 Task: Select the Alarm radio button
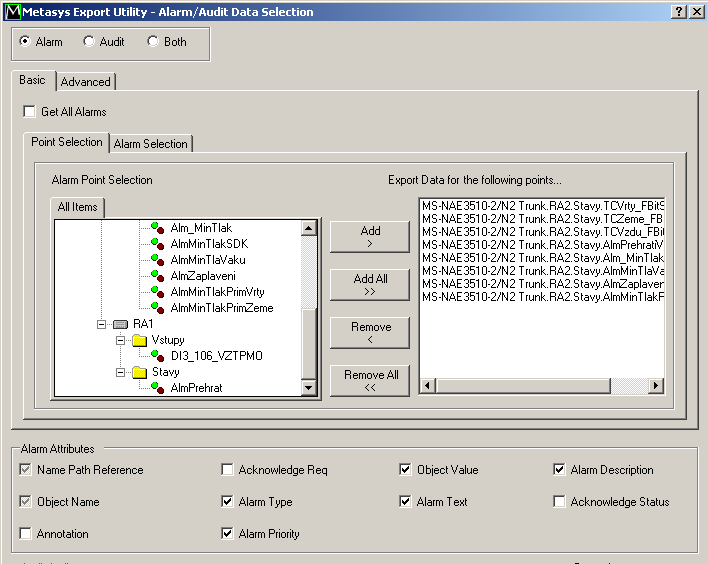pos(25,42)
